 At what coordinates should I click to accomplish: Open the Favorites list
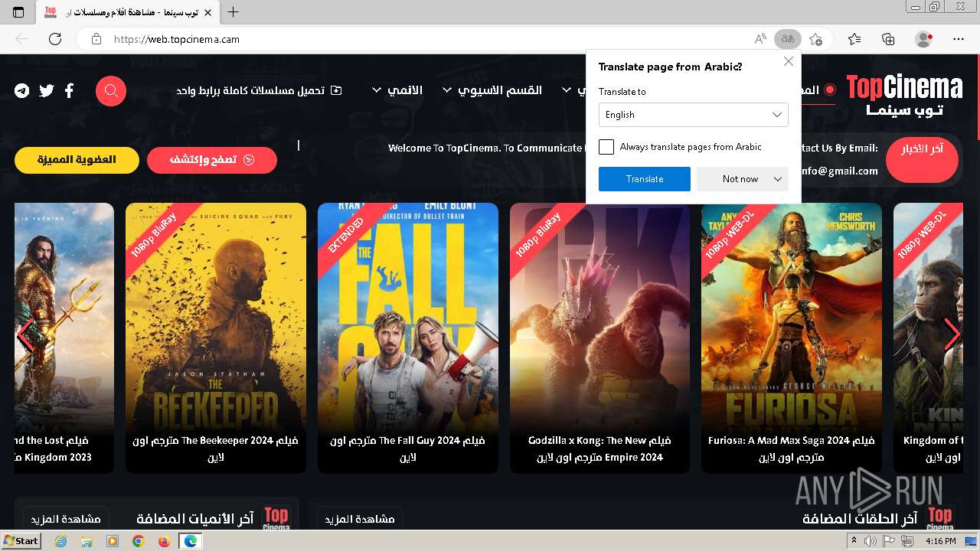(x=854, y=39)
